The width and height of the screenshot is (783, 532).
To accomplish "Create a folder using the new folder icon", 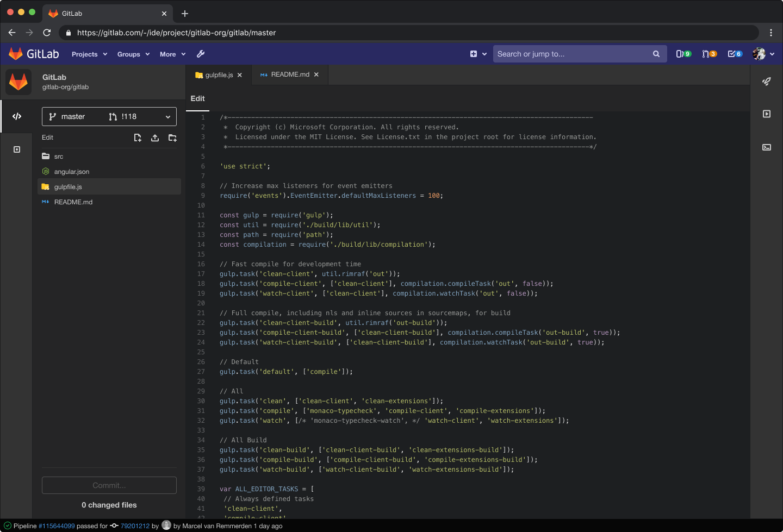I will (172, 137).
